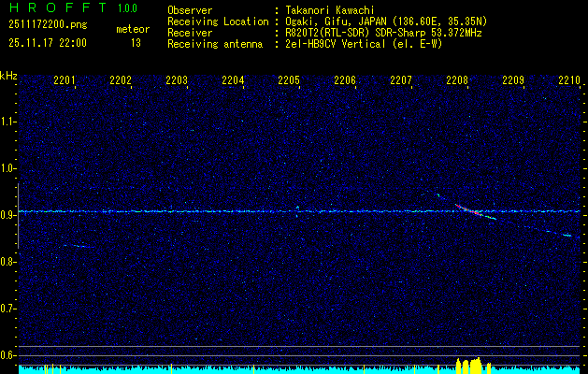Select the 2205 time marker
The height and width of the screenshot is (374, 588).
pyautogui.click(x=289, y=81)
